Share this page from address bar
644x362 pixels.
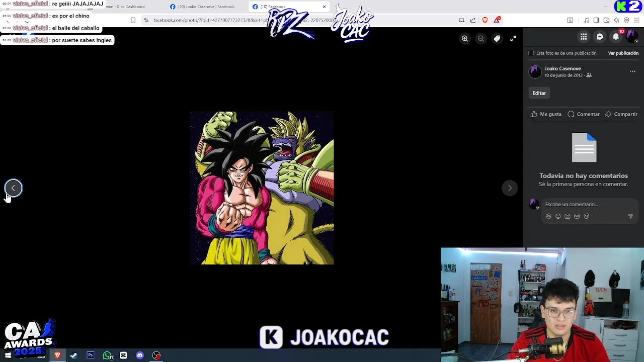473,20
